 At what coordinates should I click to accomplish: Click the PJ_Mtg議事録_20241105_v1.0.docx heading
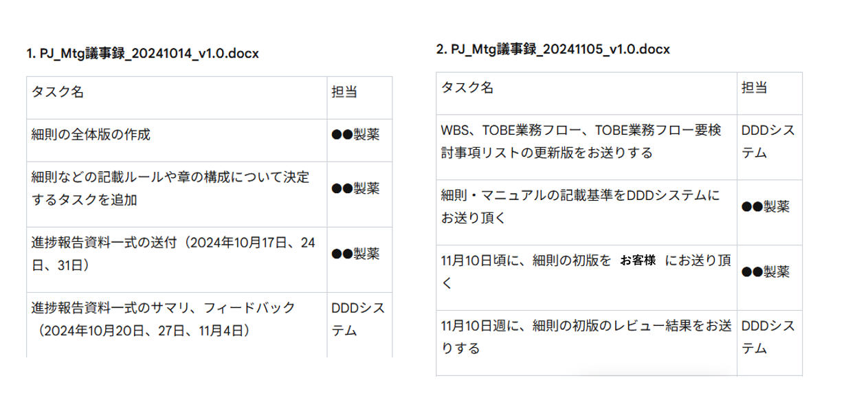tap(553, 49)
